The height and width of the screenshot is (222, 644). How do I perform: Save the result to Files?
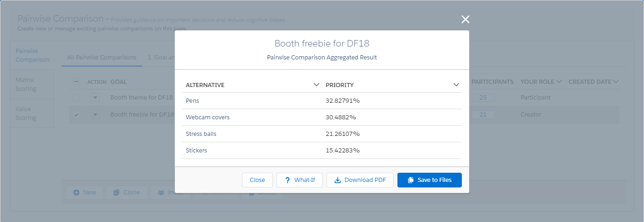pos(430,180)
